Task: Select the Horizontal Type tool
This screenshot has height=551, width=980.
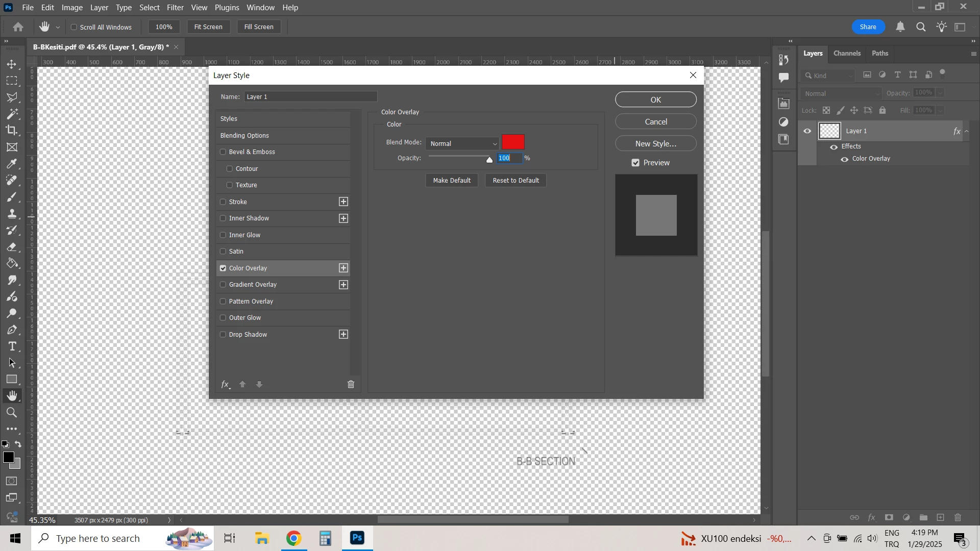Action: click(12, 347)
